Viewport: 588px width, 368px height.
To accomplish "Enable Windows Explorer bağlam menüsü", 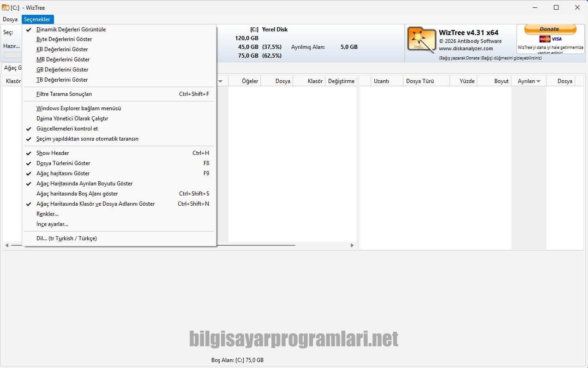I will [119, 108].
